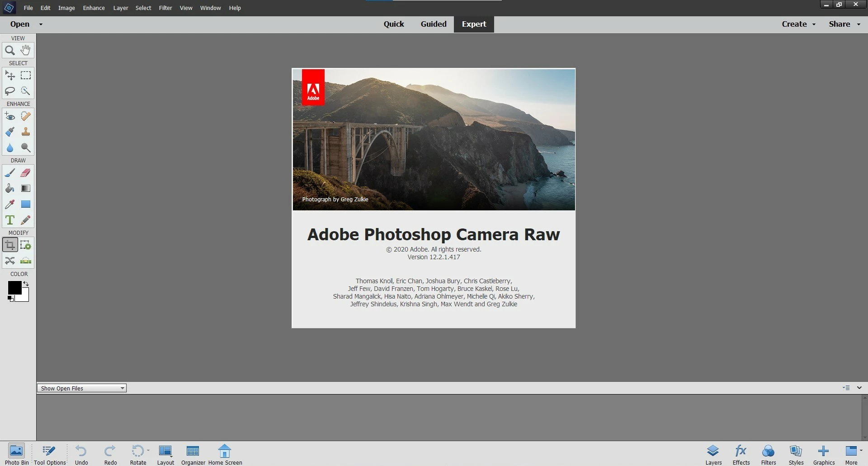Activate the Clone Stamp tool
The height and width of the screenshot is (466, 868).
tap(26, 132)
